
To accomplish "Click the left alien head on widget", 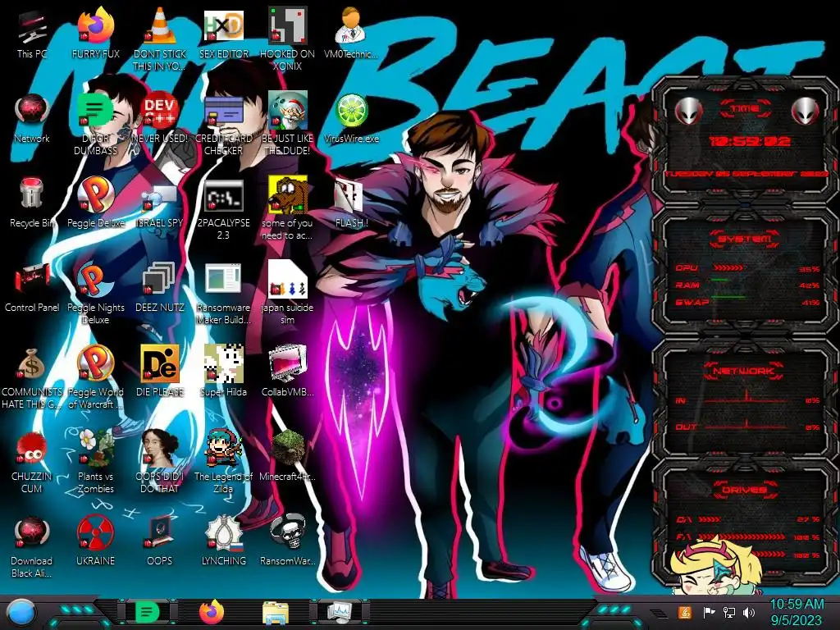I will 688,111.
